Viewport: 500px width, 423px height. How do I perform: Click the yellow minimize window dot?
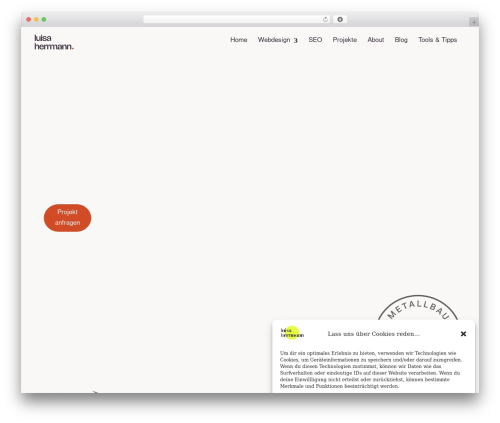coord(36,19)
